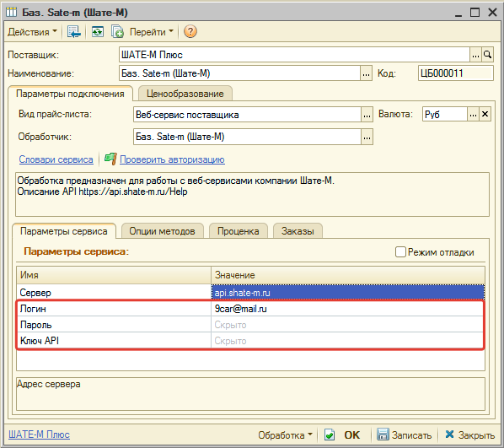Open the Обработка dropdown at bottom
The width and height of the screenshot is (504, 448).
click(285, 435)
